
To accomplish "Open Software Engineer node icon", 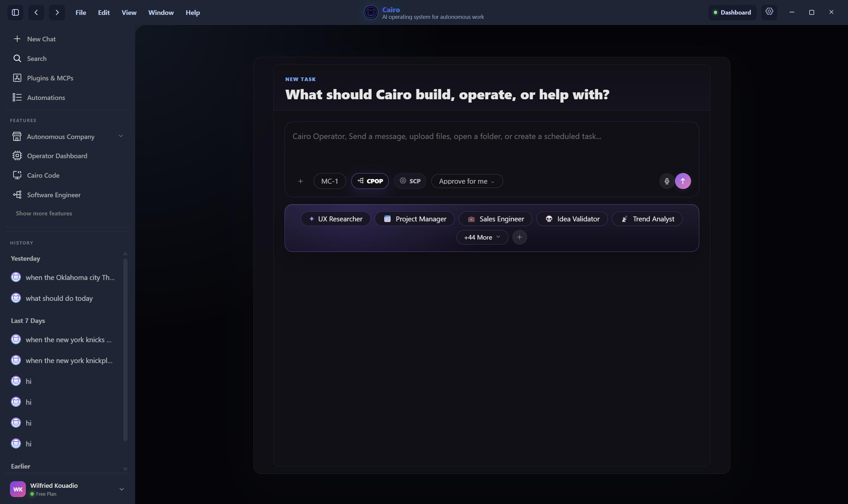I will [x=17, y=195].
